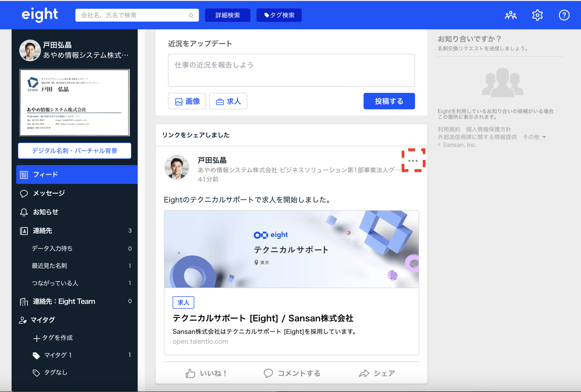Click the search magnifier icon

click(x=191, y=15)
